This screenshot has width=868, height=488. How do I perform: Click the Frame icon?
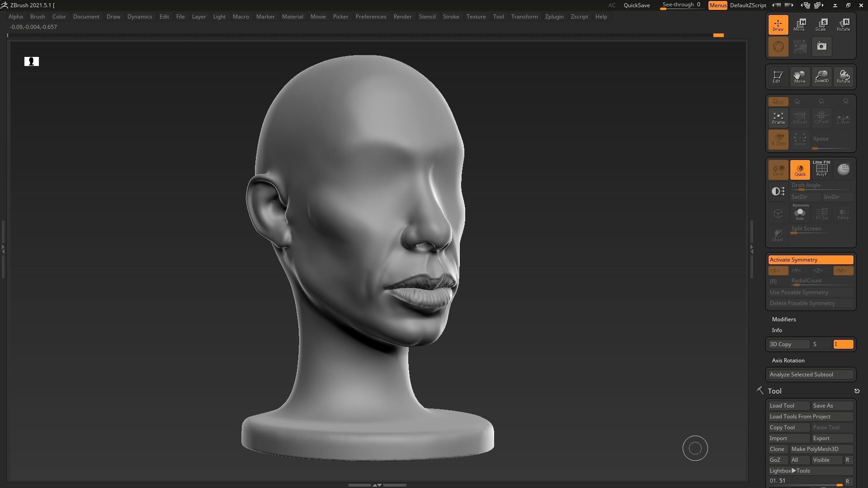coord(778,118)
